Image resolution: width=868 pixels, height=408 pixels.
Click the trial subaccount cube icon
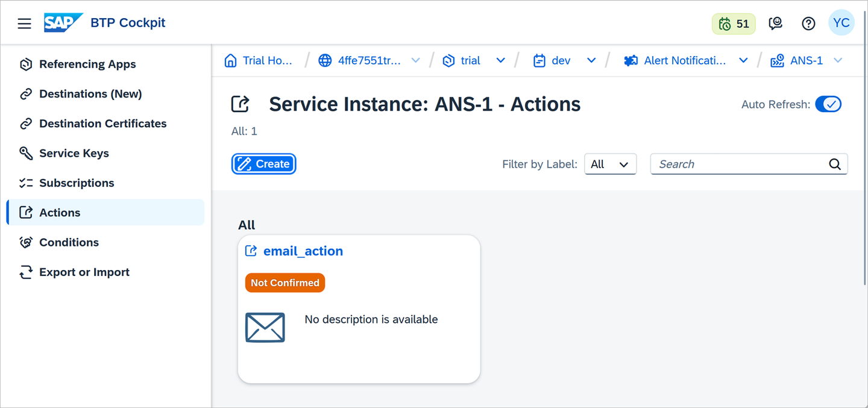[448, 60]
